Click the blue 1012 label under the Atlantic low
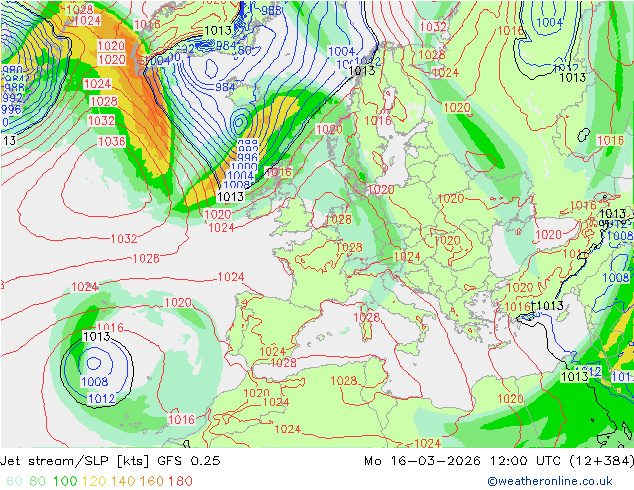The width and height of the screenshot is (634, 490). tap(101, 399)
